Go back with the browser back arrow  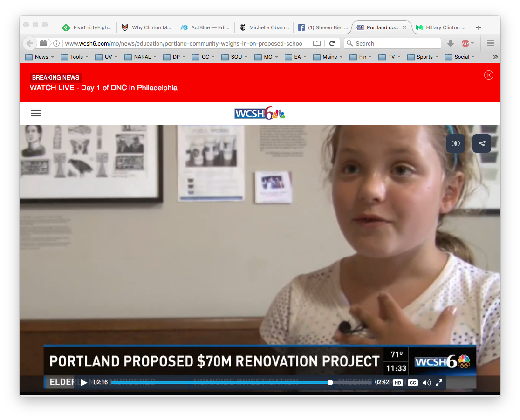coord(29,43)
